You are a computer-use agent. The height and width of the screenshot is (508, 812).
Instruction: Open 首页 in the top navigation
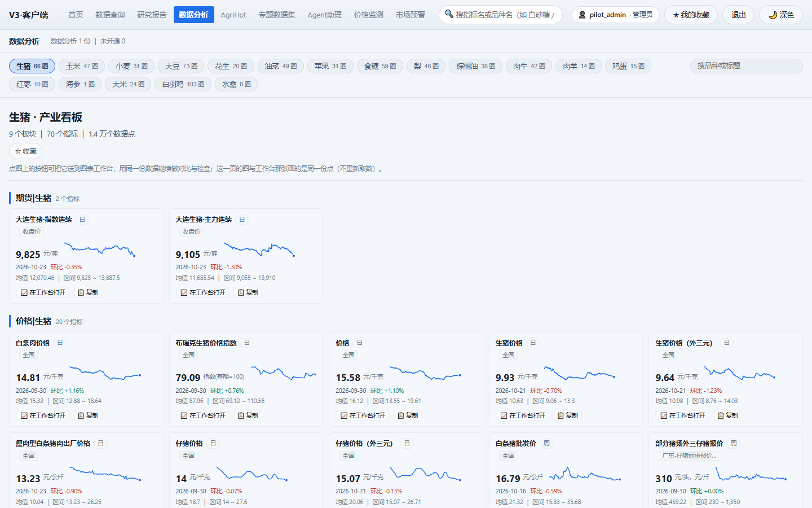click(x=76, y=15)
